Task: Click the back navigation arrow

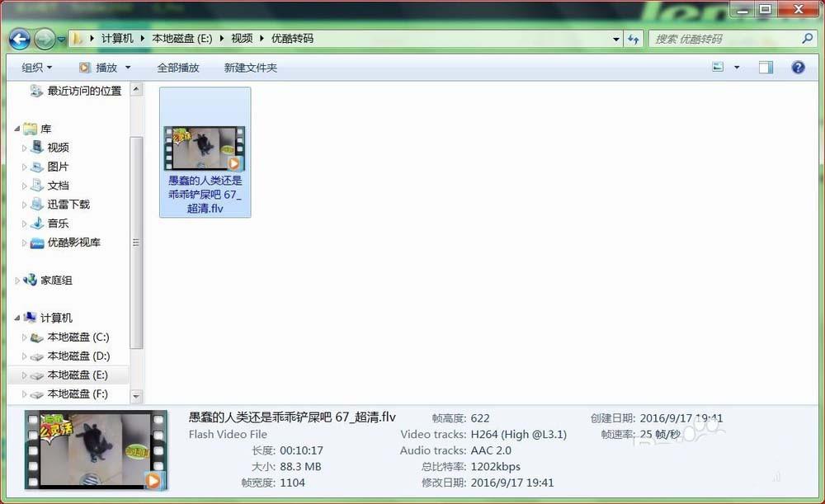Action: coord(18,39)
